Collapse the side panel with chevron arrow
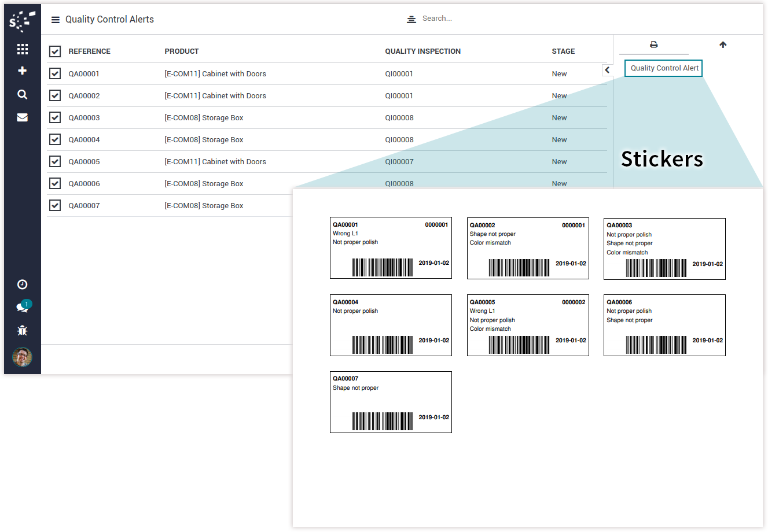This screenshot has height=532, width=768. [607, 70]
